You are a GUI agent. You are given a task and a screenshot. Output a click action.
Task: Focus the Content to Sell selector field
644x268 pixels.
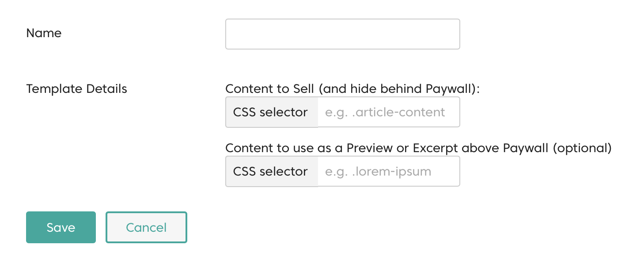[389, 112]
